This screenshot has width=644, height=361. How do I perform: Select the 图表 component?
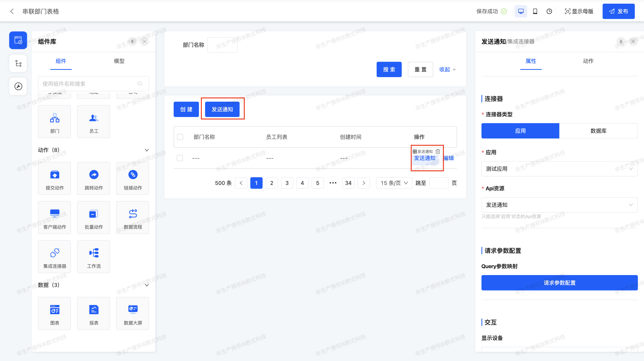tap(54, 313)
